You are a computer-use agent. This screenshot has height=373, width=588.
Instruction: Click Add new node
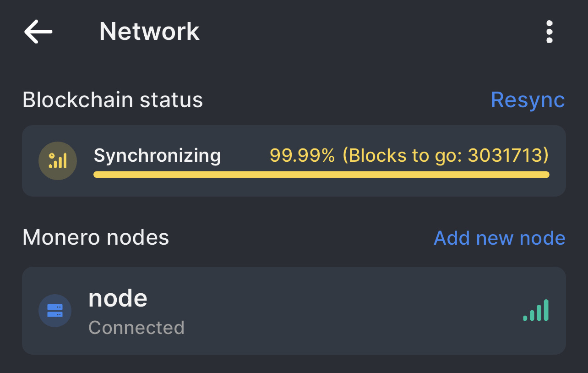click(x=499, y=238)
